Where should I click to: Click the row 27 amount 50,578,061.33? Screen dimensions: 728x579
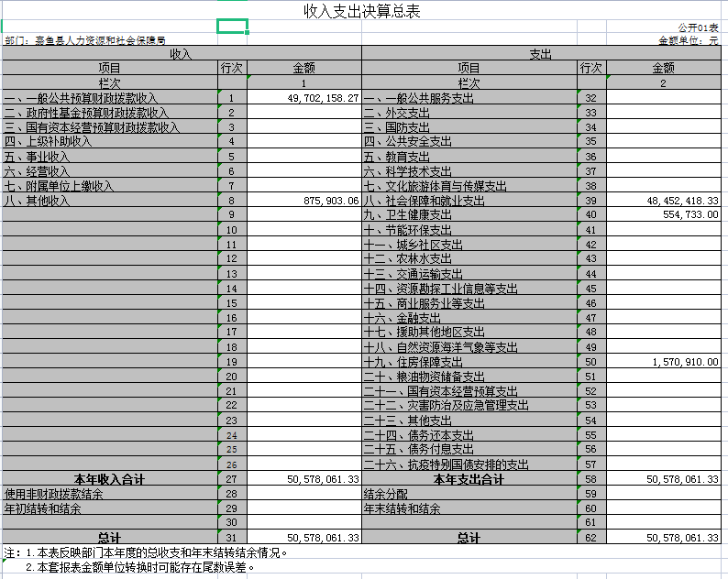tap(304, 479)
